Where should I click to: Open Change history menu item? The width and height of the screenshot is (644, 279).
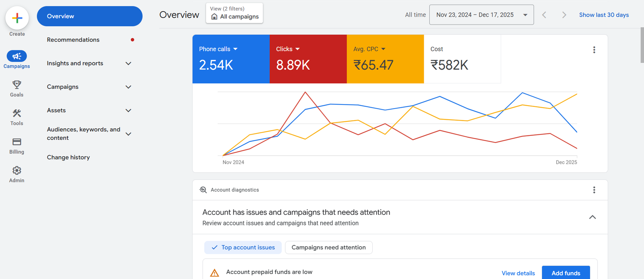[68, 157]
